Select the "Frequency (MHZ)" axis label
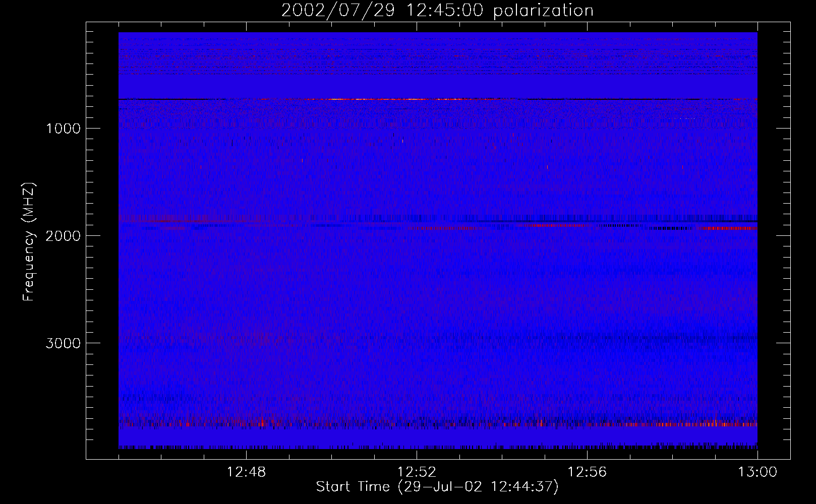Screen dimensions: 816x504 pos(29,242)
